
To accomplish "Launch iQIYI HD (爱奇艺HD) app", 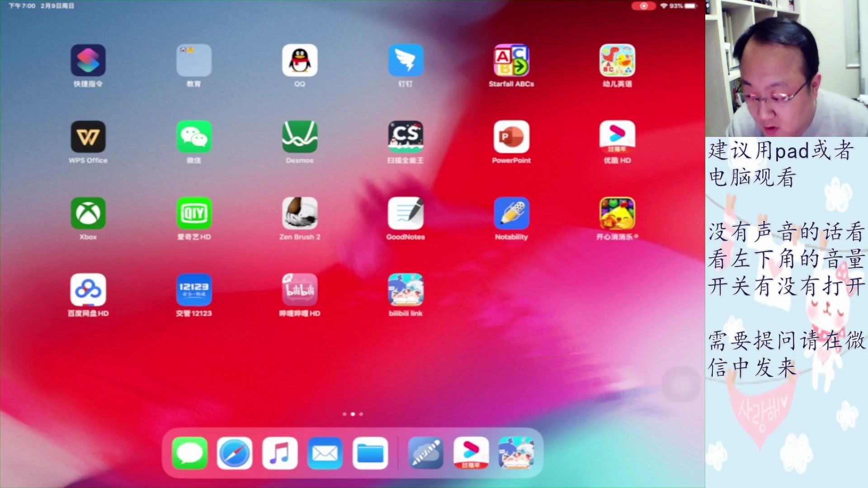I will pos(194,213).
